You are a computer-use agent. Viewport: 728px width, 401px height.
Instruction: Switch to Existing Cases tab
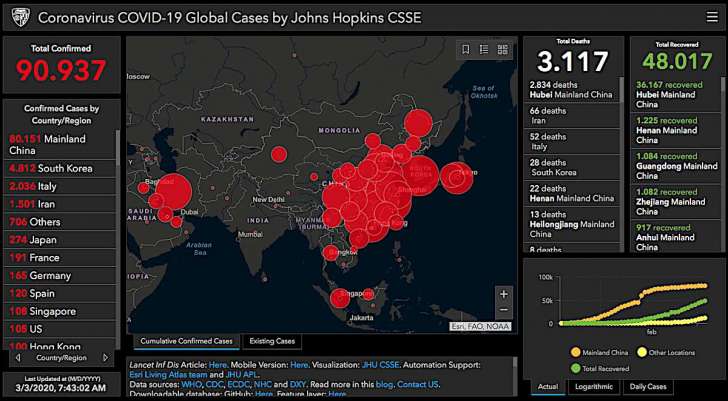(x=272, y=341)
